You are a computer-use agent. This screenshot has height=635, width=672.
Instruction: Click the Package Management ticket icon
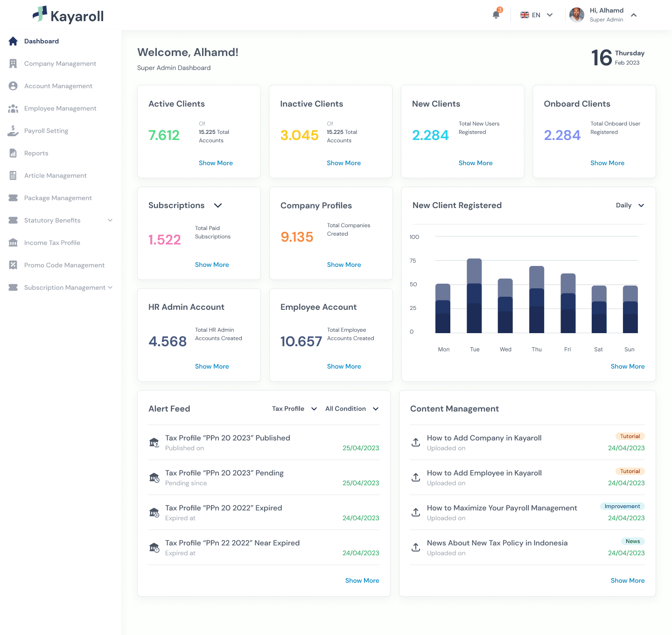click(x=13, y=198)
